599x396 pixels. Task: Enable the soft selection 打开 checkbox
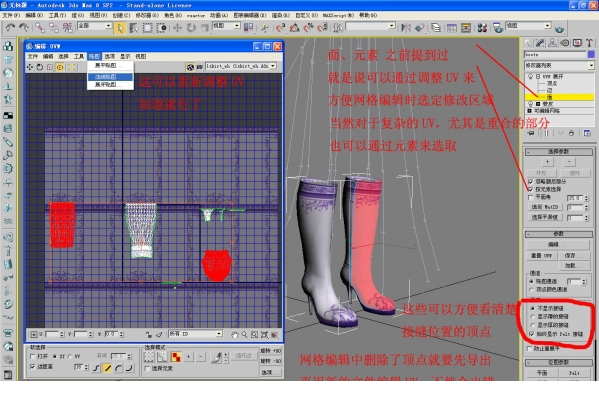pos(32,356)
